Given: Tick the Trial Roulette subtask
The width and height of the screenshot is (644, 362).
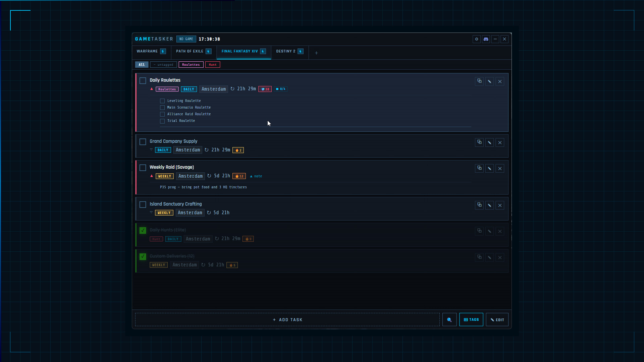Looking at the screenshot, I should [x=162, y=121].
